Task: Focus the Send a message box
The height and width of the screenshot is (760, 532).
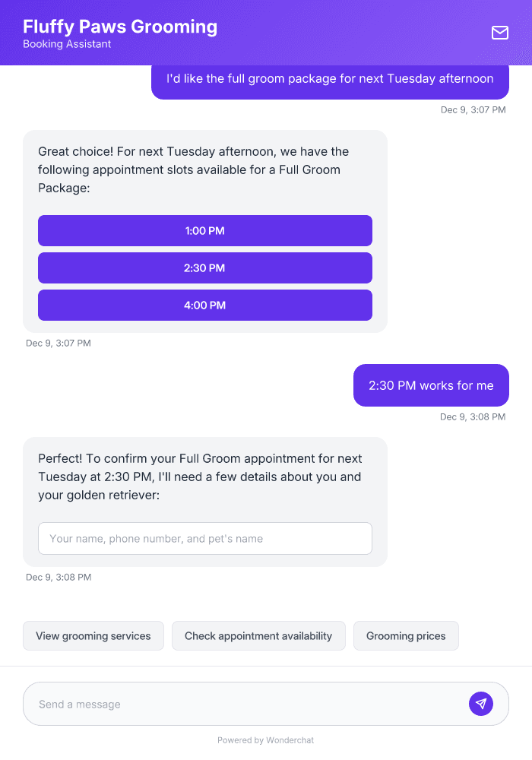Action: 228,703
